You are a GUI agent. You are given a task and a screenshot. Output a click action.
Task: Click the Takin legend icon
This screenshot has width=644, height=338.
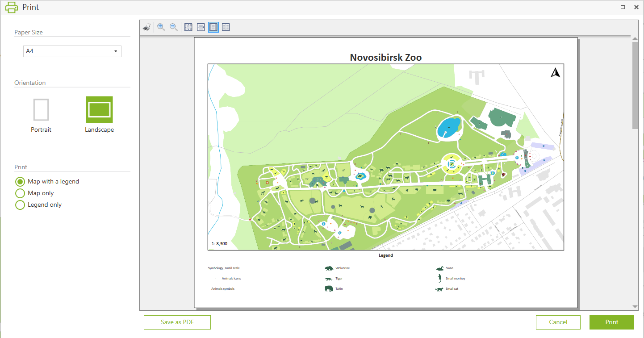[329, 289]
